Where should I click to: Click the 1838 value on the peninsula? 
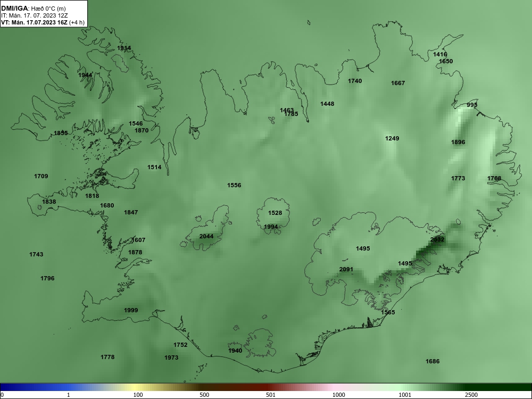point(49,202)
